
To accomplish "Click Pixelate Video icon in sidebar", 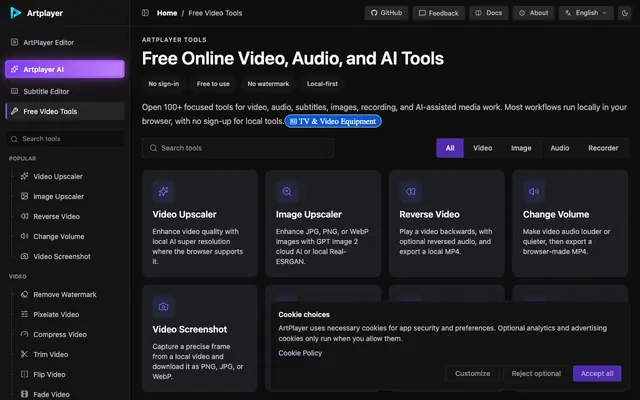I will click(24, 314).
